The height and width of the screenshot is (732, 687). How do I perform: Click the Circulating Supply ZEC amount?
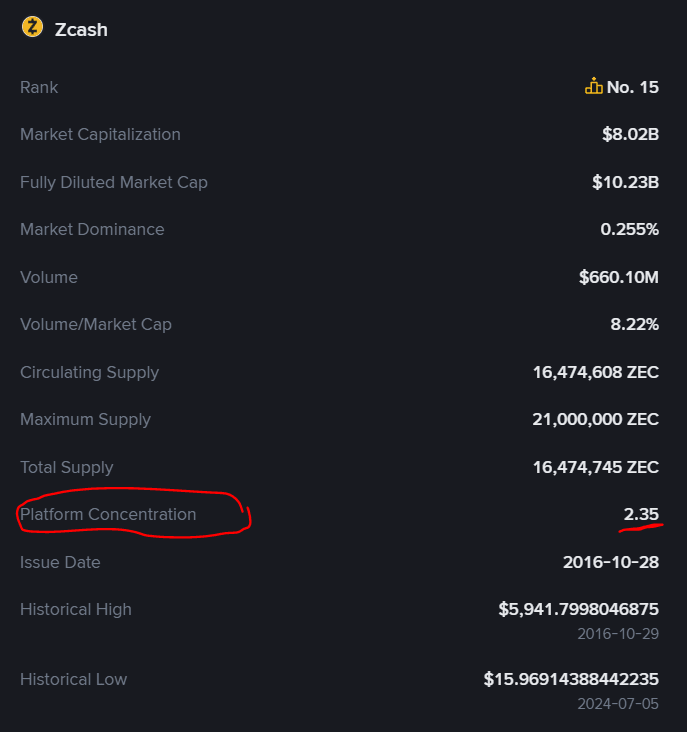595,372
